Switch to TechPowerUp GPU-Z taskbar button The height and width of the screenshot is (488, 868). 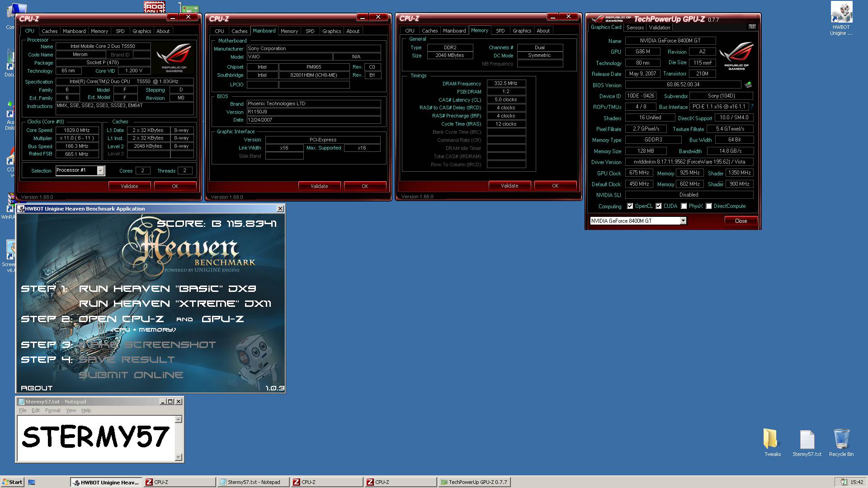(474, 482)
